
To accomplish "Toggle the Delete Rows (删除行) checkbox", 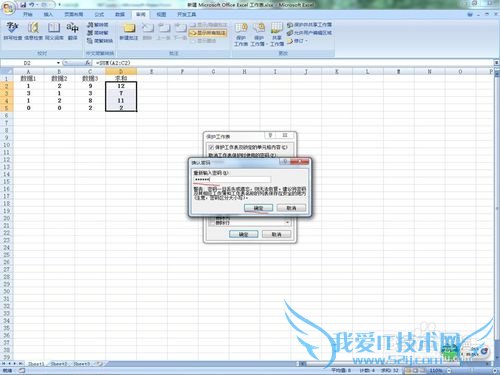I will pos(212,223).
